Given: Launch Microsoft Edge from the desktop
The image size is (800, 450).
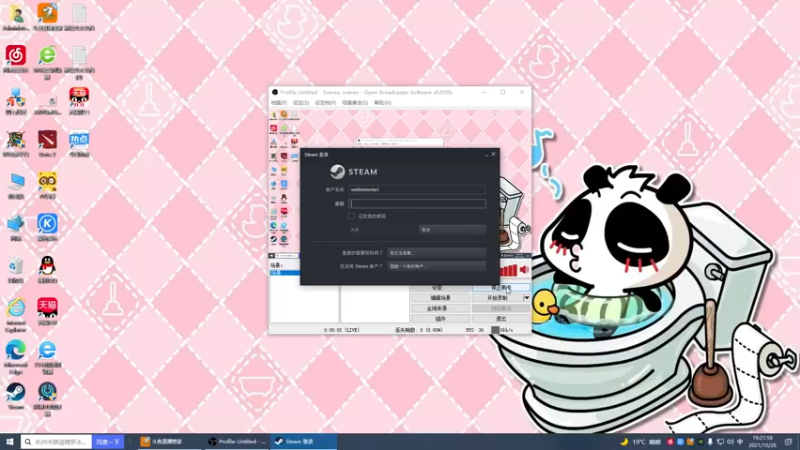Looking at the screenshot, I should [16, 351].
